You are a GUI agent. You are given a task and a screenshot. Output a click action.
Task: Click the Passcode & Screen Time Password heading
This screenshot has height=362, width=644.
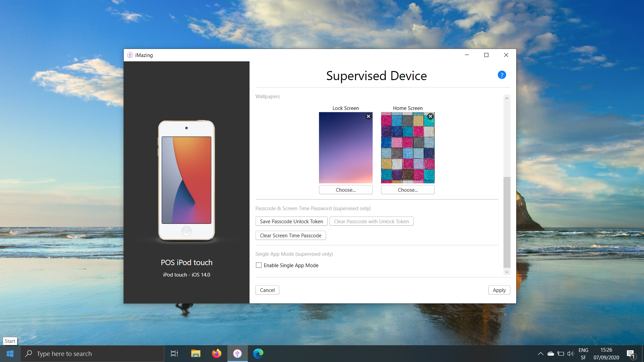click(x=313, y=208)
